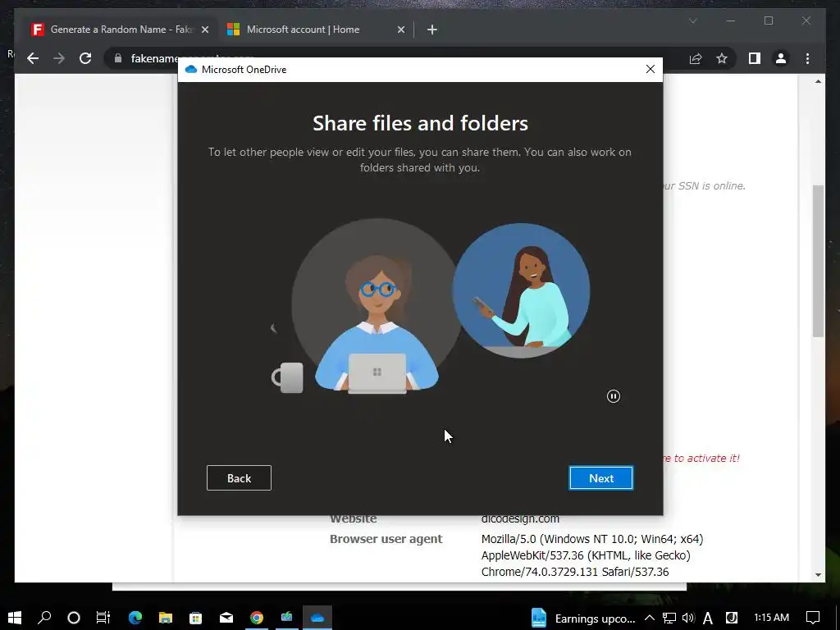This screenshot has width=840, height=630.
Task: Open Cortana from the taskbar
Action: click(74, 618)
